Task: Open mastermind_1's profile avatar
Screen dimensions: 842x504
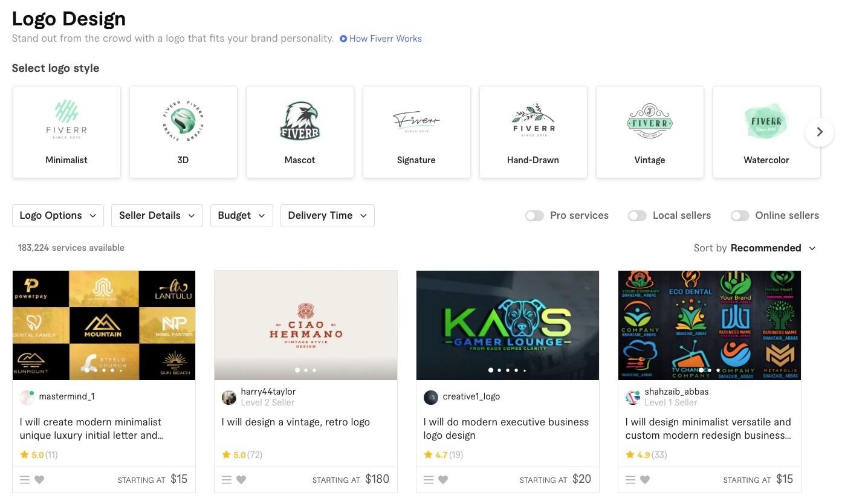Action: pos(27,397)
